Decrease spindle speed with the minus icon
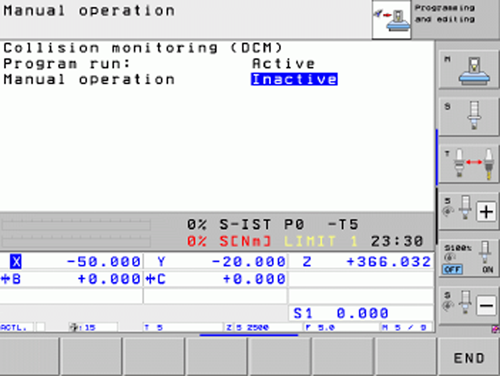The height and width of the screenshot is (376, 500). click(486, 305)
